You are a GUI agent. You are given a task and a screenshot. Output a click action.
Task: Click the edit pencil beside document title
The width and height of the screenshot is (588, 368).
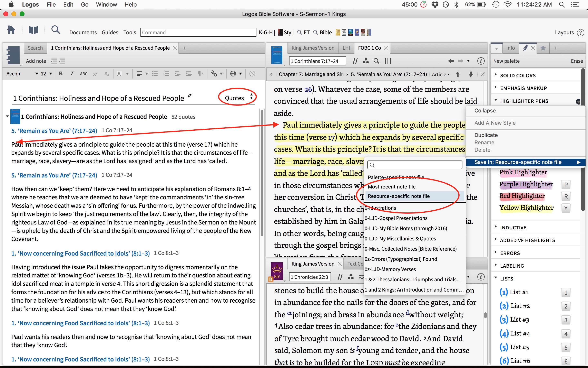pos(189,96)
